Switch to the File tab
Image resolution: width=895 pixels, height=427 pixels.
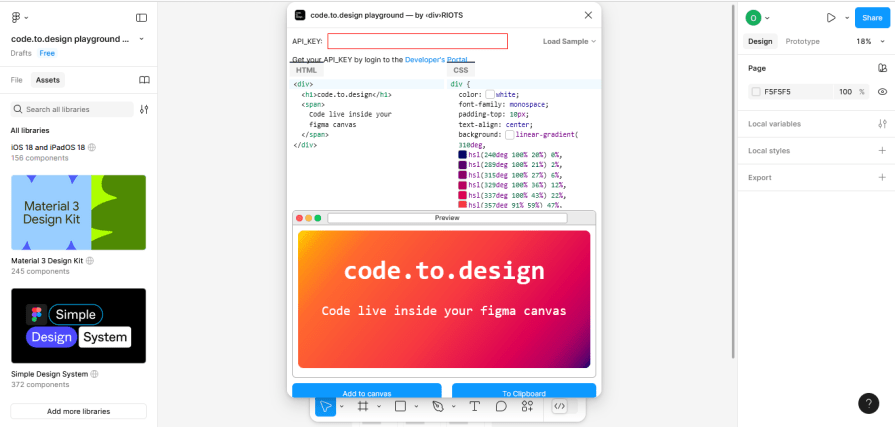pos(16,80)
